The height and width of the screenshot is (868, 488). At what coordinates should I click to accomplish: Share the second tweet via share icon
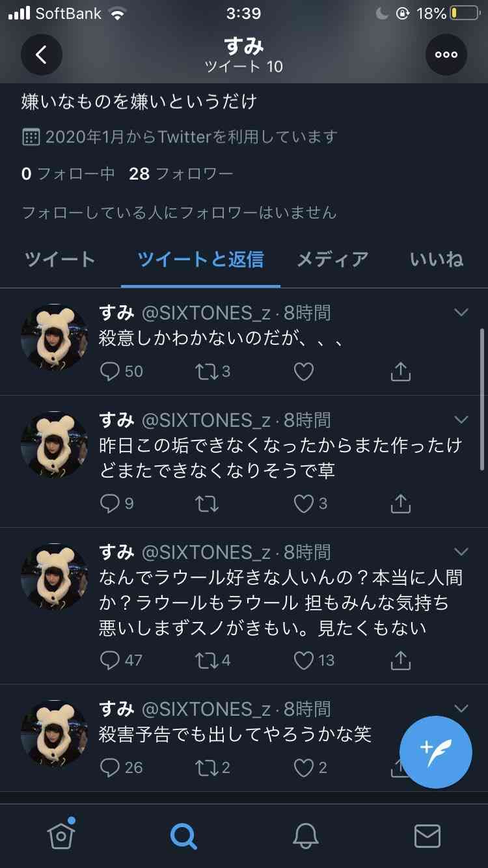401,504
